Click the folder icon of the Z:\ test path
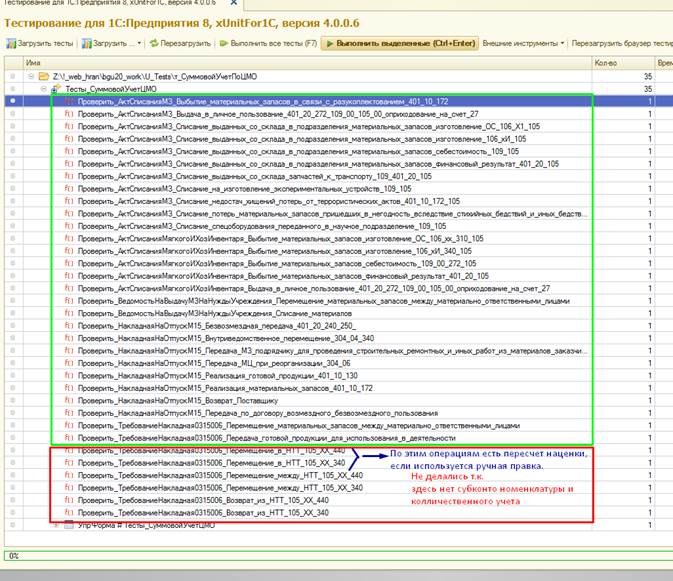The height and width of the screenshot is (581, 673). coord(44,76)
